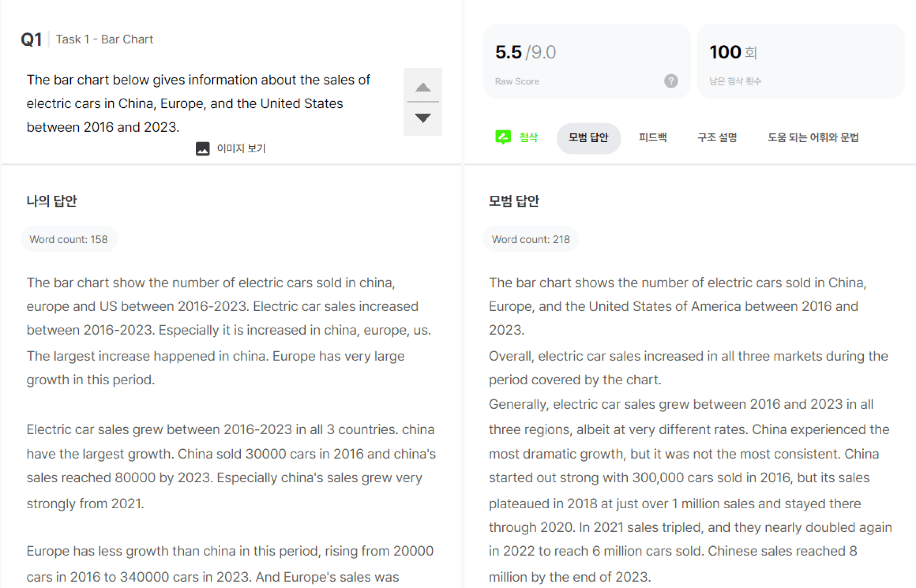Open the 구조 설명 tab
The height and width of the screenshot is (588, 916).
(717, 138)
